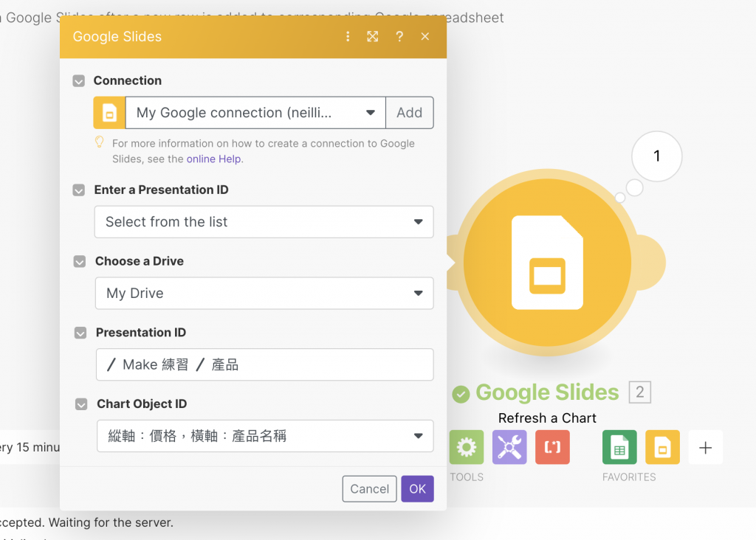Toggle the Connection field checkbox

click(x=78, y=81)
